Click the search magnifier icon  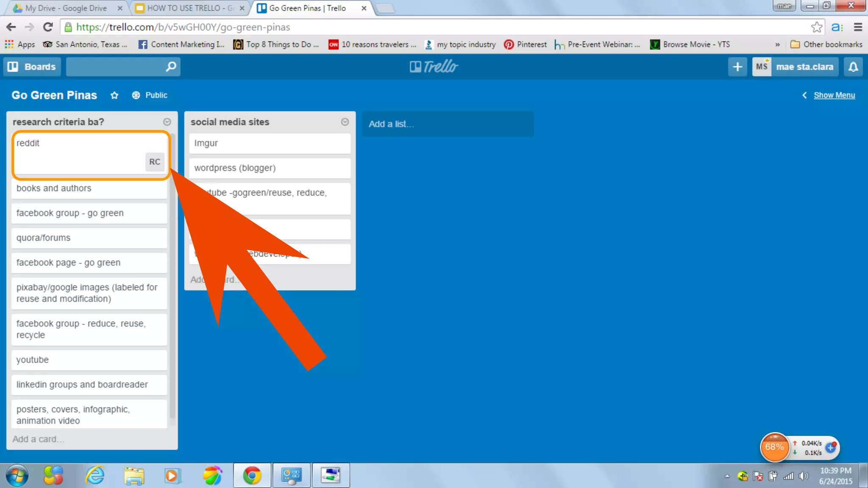[x=171, y=67]
